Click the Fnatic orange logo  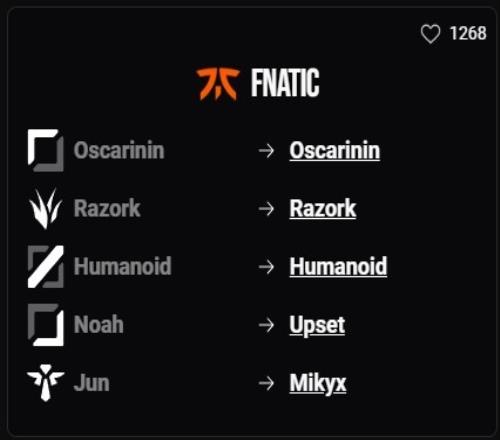tap(218, 84)
